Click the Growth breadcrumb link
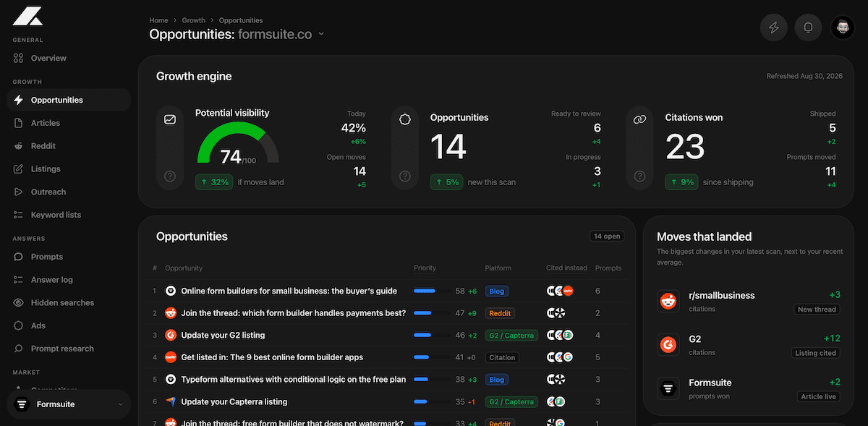Image resolution: width=868 pixels, height=426 pixels. click(x=193, y=20)
